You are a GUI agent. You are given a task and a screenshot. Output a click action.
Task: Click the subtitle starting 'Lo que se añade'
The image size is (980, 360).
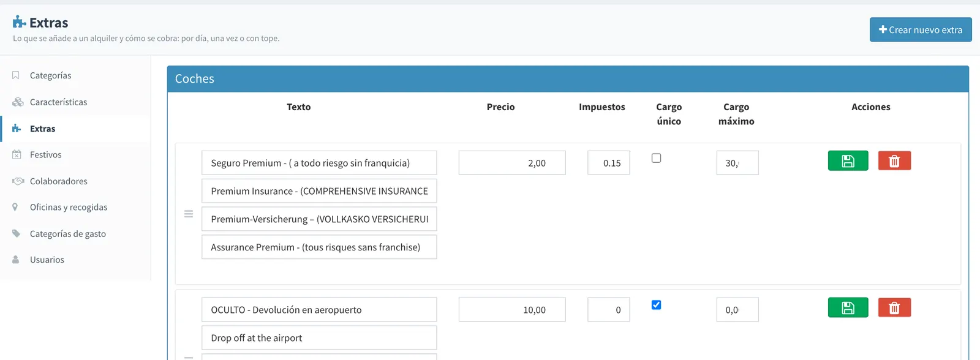[146, 38]
